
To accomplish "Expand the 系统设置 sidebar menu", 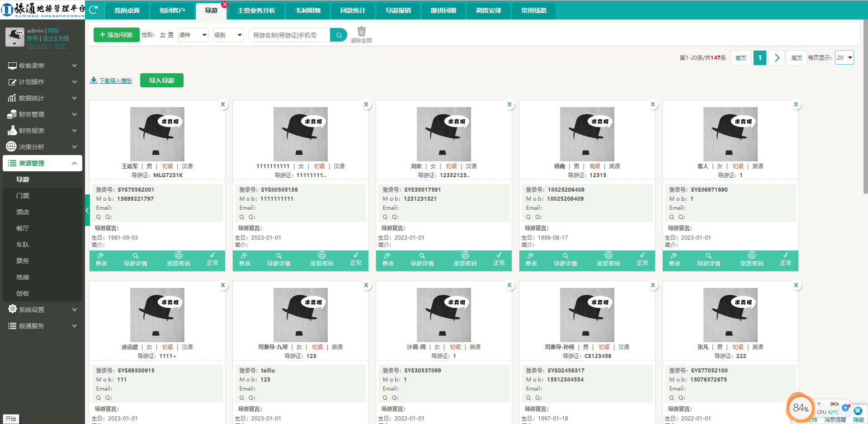I will (x=42, y=310).
